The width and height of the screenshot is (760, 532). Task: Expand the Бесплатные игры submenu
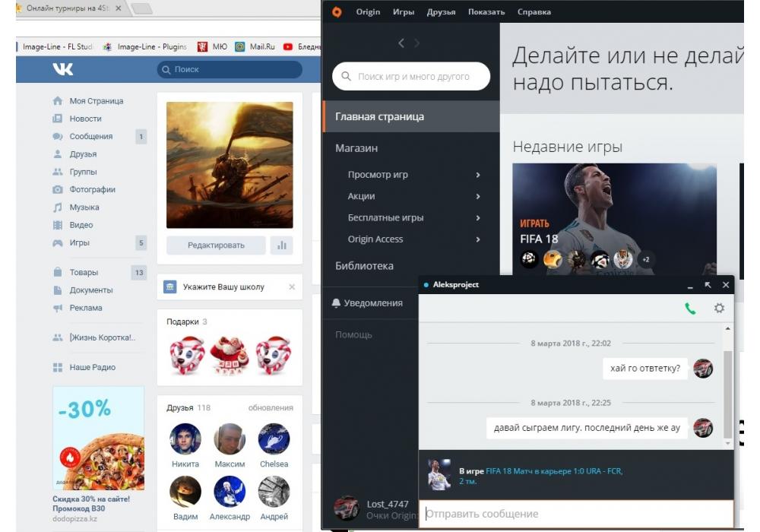(x=478, y=217)
